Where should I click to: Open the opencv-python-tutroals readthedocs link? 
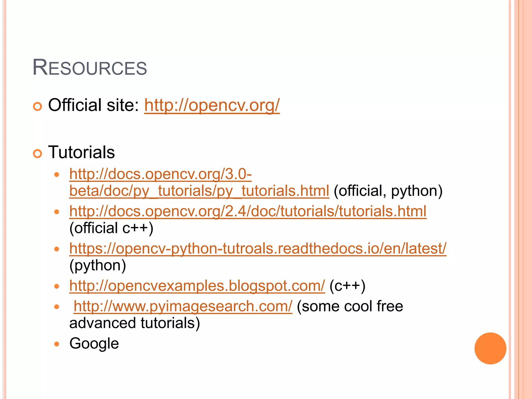[x=258, y=248]
